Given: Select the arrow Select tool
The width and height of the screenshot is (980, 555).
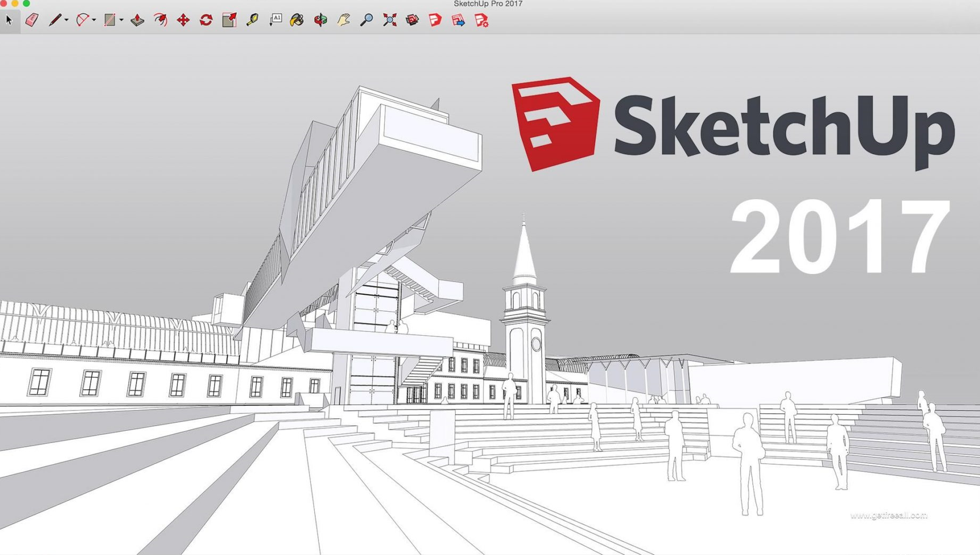Looking at the screenshot, I should click(9, 20).
